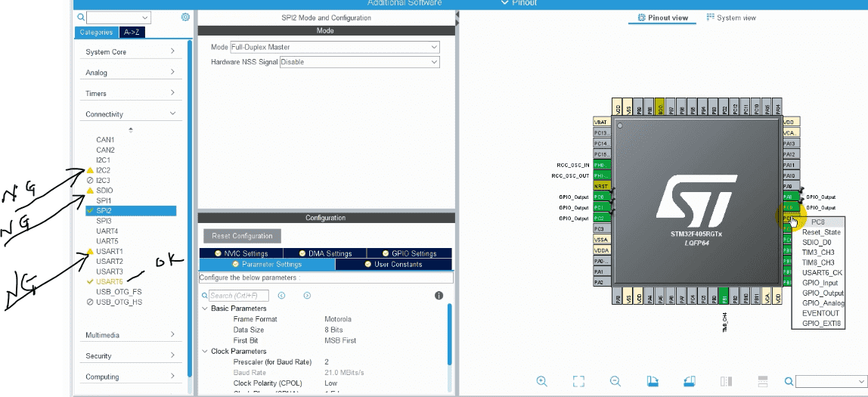Viewport: 868px width, 397px height.
Task: Click the yellow NRST pin
Action: pyautogui.click(x=602, y=186)
